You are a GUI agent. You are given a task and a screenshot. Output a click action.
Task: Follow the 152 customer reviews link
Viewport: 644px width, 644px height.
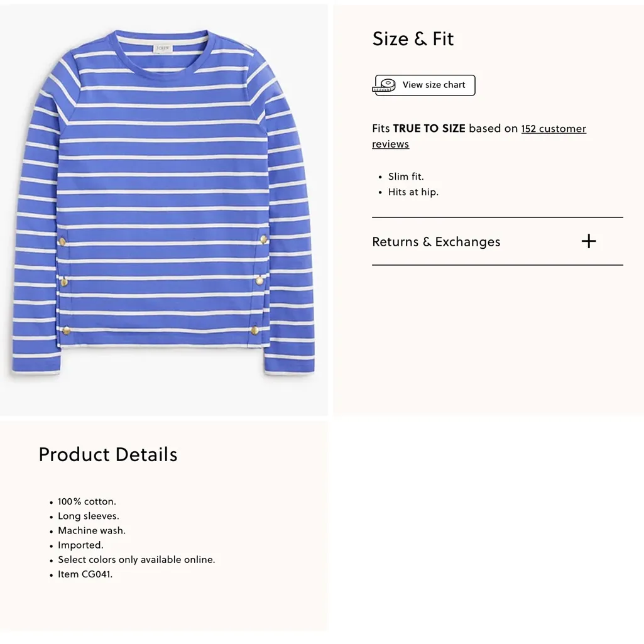coord(554,128)
